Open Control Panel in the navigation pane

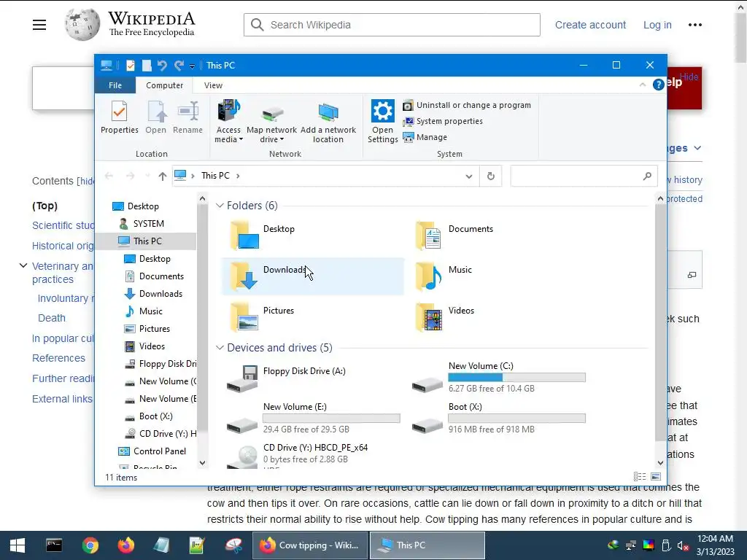click(160, 451)
